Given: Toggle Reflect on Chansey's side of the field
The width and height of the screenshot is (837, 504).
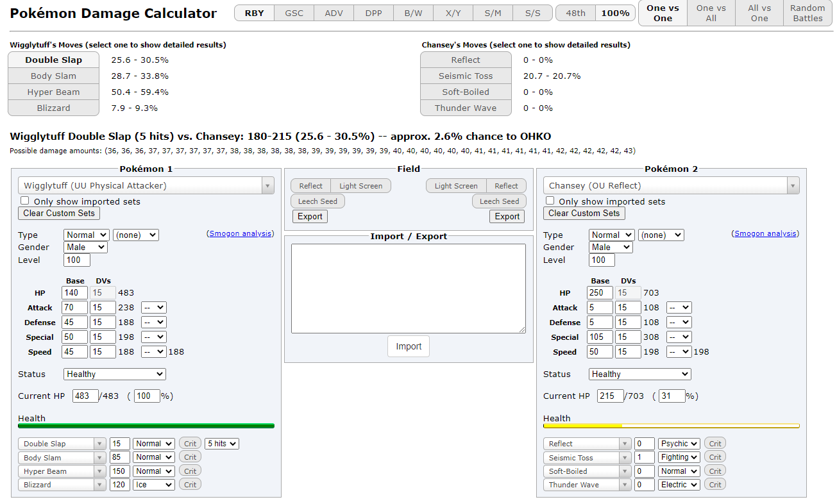Looking at the screenshot, I should pos(506,186).
